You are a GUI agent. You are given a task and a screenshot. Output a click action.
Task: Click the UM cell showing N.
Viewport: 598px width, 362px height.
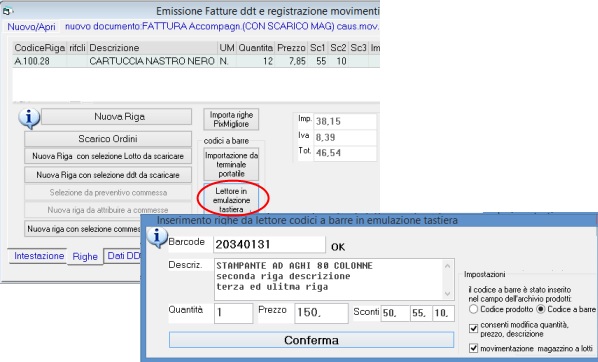pos(227,61)
